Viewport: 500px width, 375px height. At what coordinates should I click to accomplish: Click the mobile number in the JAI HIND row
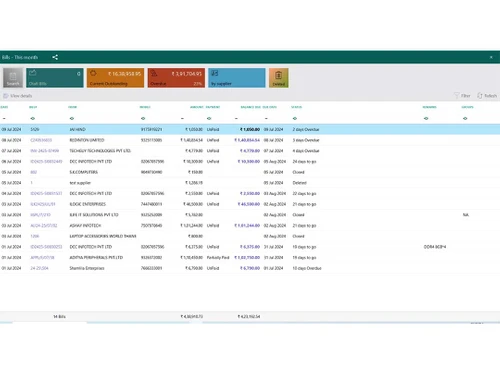tap(151, 129)
